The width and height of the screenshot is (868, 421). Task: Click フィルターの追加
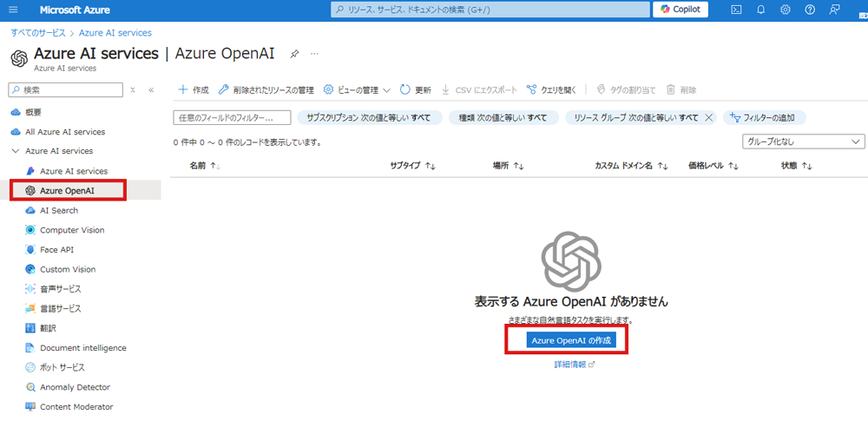[x=764, y=117]
